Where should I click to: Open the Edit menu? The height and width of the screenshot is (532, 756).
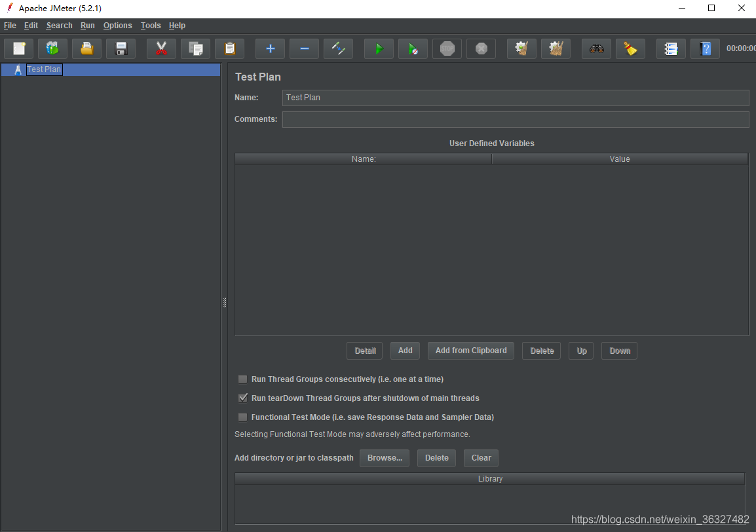pos(31,26)
